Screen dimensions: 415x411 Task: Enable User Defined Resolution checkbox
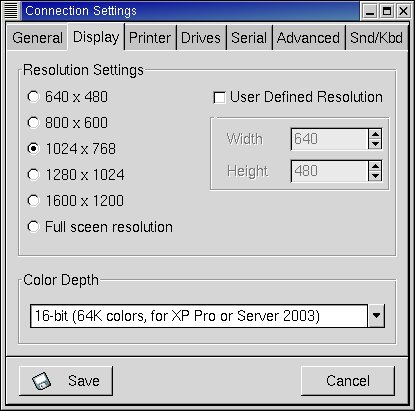[219, 98]
